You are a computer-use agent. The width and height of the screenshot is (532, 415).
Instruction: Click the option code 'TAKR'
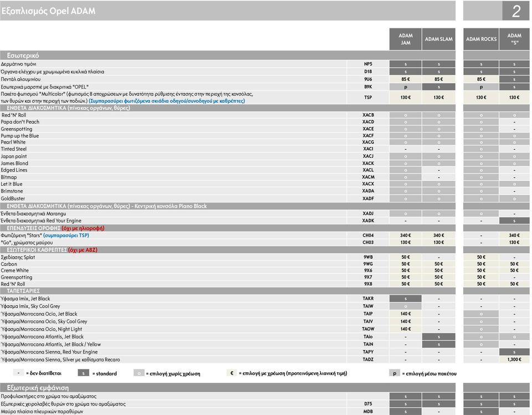click(368, 299)
